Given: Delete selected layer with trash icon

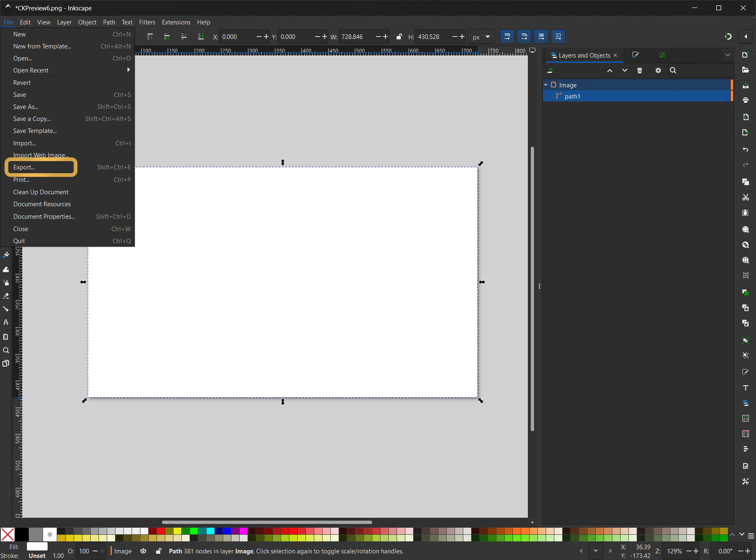Looking at the screenshot, I should (x=640, y=70).
